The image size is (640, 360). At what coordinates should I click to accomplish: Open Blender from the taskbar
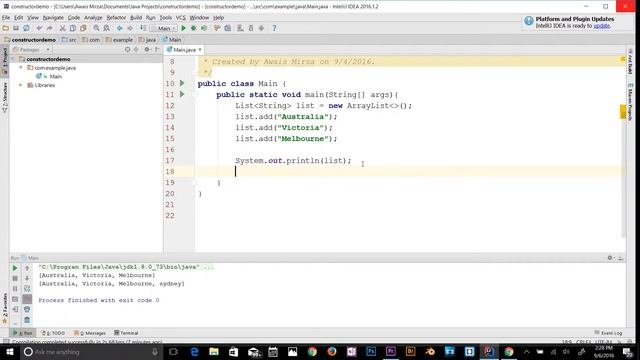click(x=430, y=351)
